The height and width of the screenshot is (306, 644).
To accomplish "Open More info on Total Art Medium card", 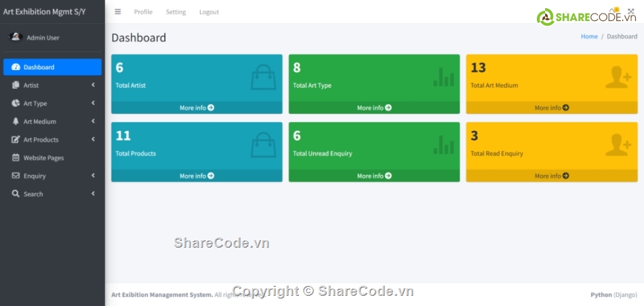I will 552,108.
